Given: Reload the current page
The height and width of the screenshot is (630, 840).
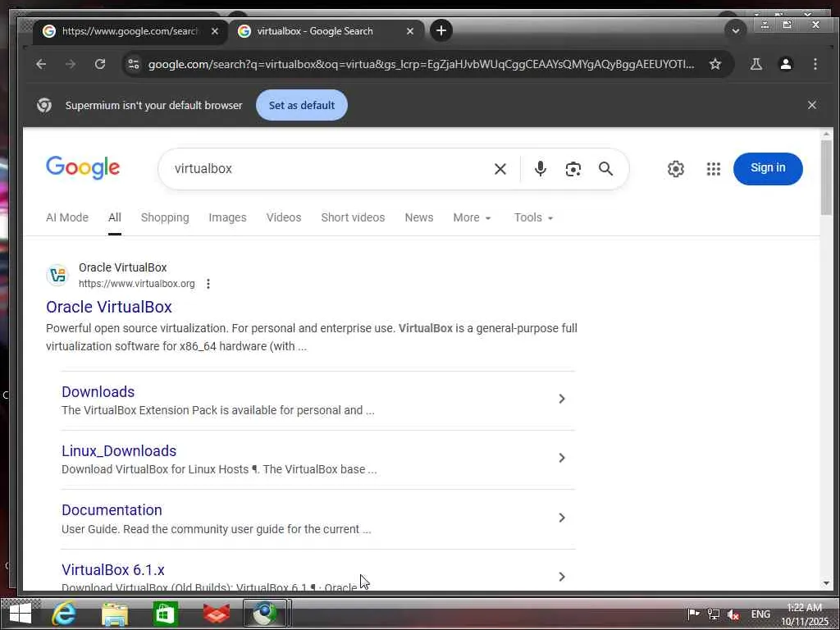Looking at the screenshot, I should [x=100, y=64].
